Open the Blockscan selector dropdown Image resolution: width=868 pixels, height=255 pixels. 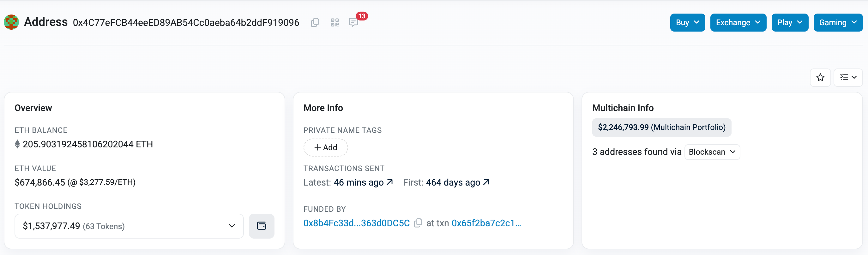tap(712, 152)
